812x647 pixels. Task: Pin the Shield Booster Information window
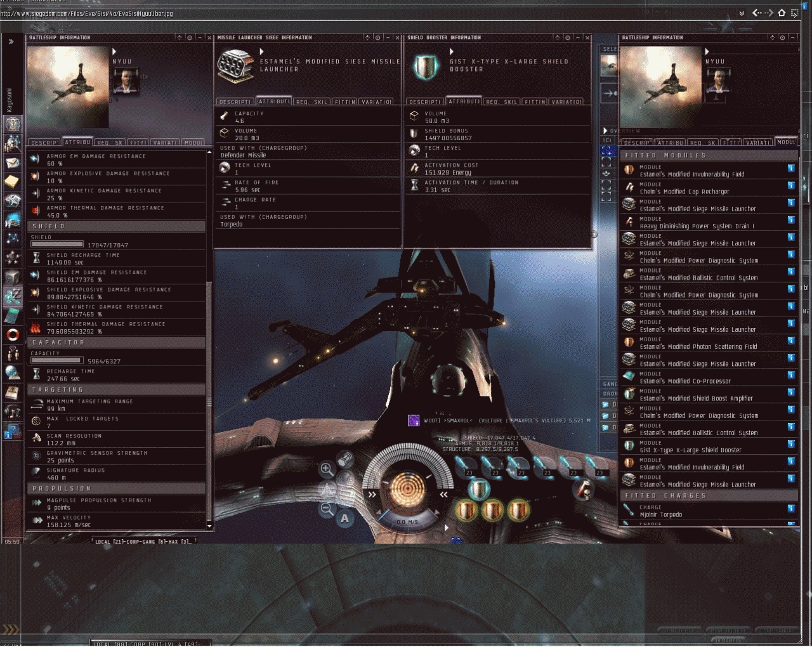pos(568,38)
